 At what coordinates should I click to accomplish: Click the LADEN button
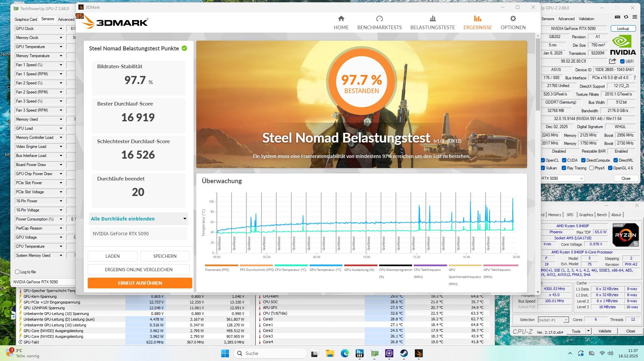(x=113, y=256)
